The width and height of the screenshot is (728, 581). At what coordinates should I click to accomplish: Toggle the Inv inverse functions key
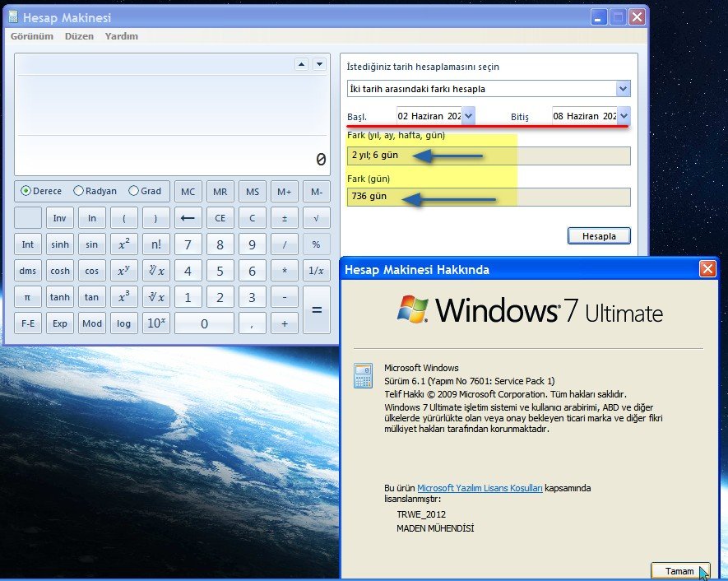(x=60, y=218)
